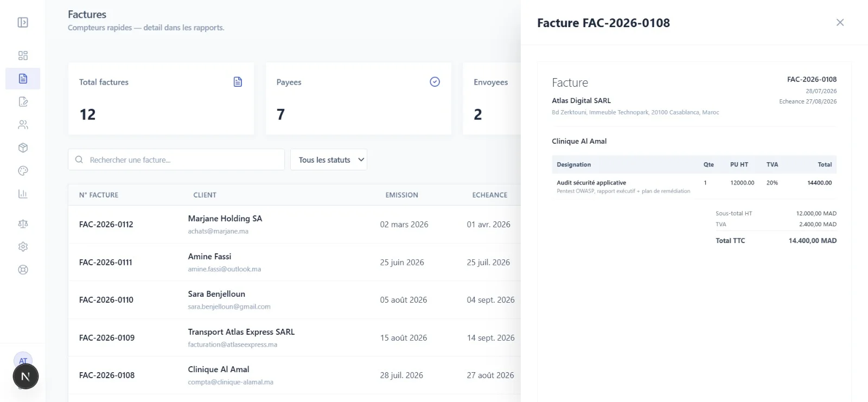Open the dashboard grid icon in sidebar
The width and height of the screenshot is (868, 402).
pyautogui.click(x=23, y=56)
